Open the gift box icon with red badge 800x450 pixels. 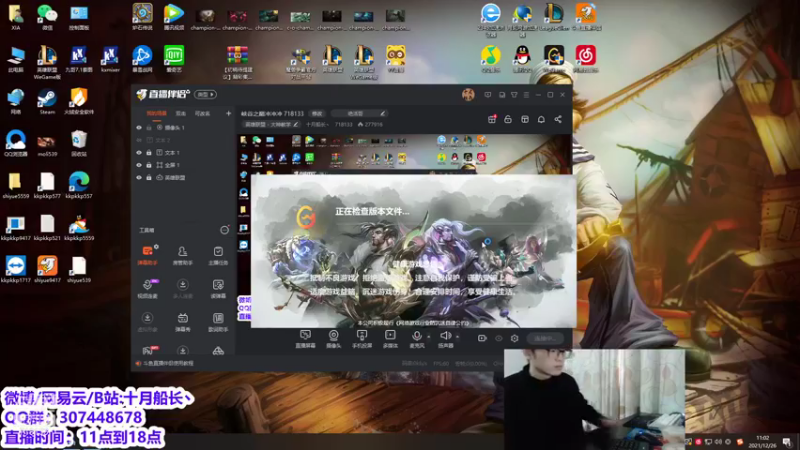[492, 119]
